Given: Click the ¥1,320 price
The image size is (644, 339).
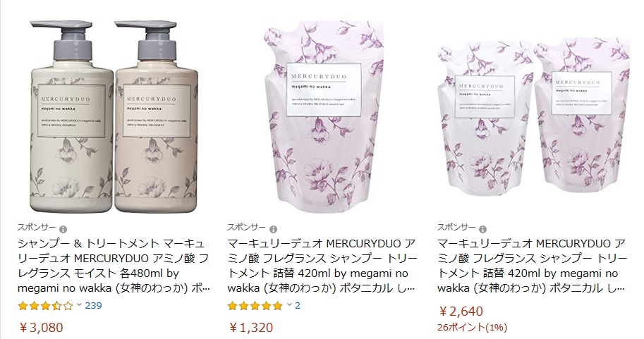Looking at the screenshot, I should [251, 328].
